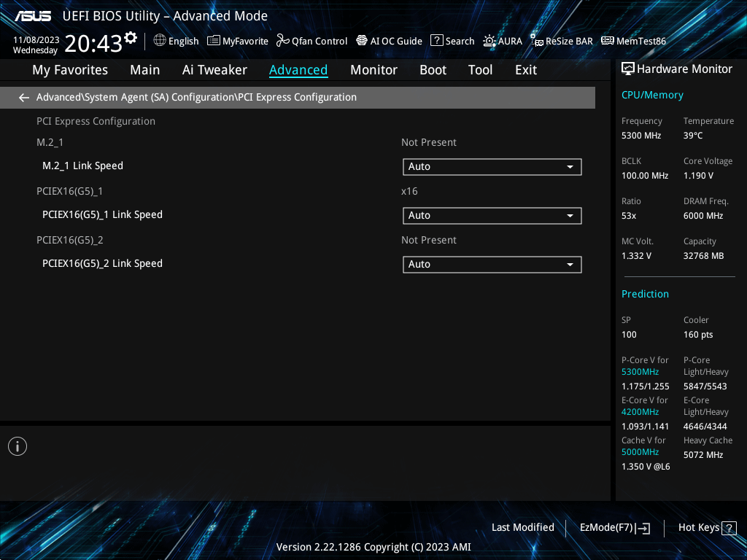Toggle ReSize BAR icon
The image size is (747, 560).
pyautogui.click(x=537, y=41)
